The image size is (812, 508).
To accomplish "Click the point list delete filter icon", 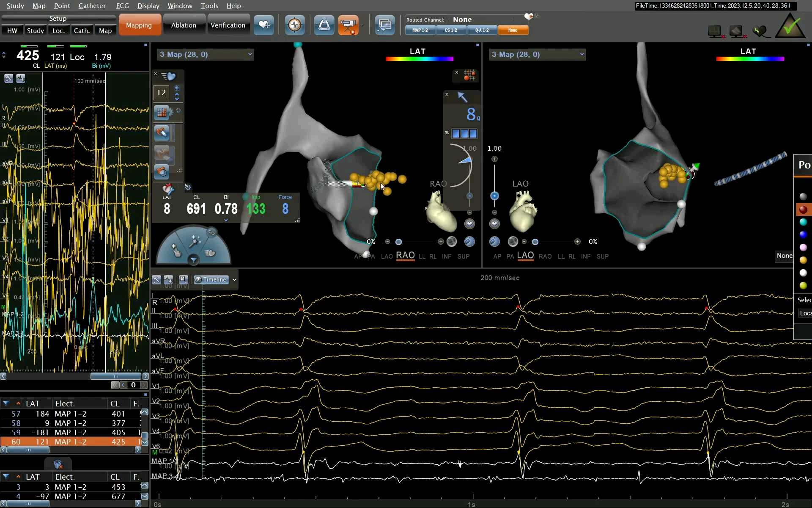I will click(x=58, y=464).
